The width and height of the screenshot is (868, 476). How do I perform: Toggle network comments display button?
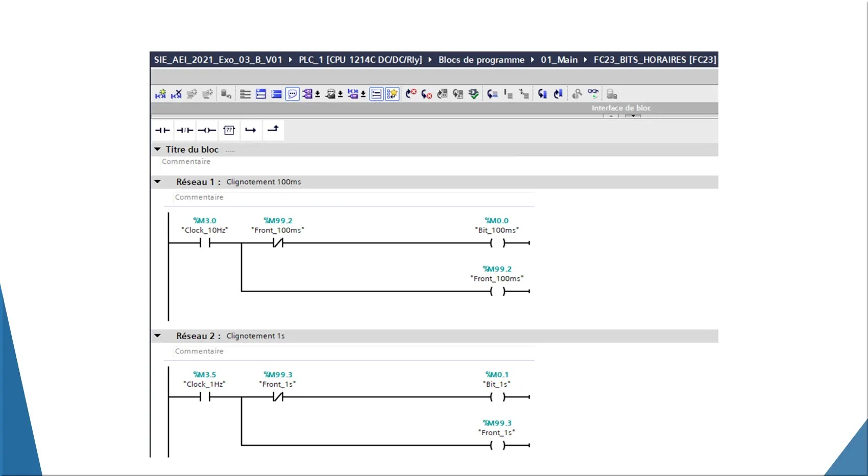(376, 94)
